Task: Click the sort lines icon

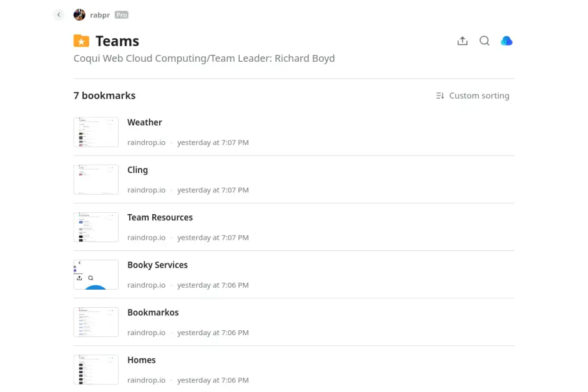Action: 440,96
